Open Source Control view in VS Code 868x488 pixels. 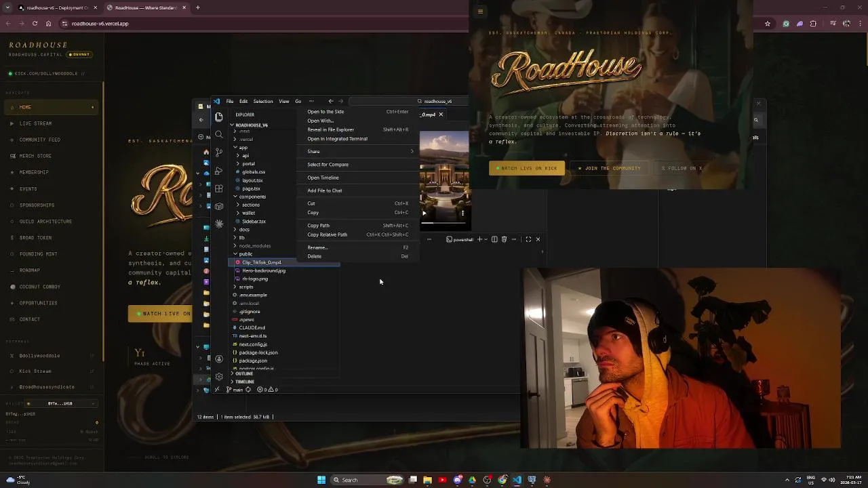click(219, 152)
